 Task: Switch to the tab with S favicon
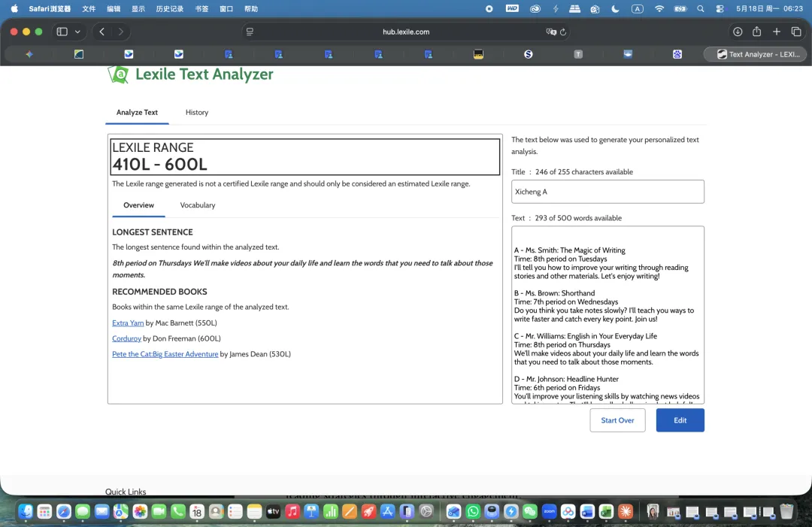[x=529, y=54]
